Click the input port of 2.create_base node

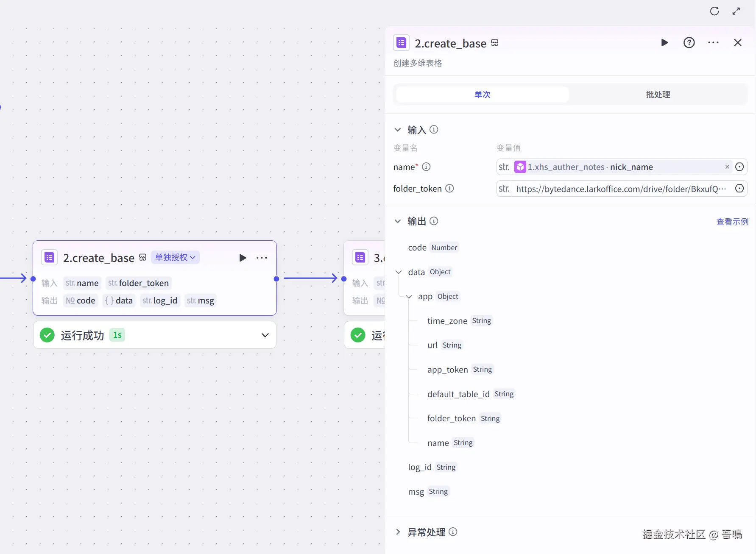[33, 278]
